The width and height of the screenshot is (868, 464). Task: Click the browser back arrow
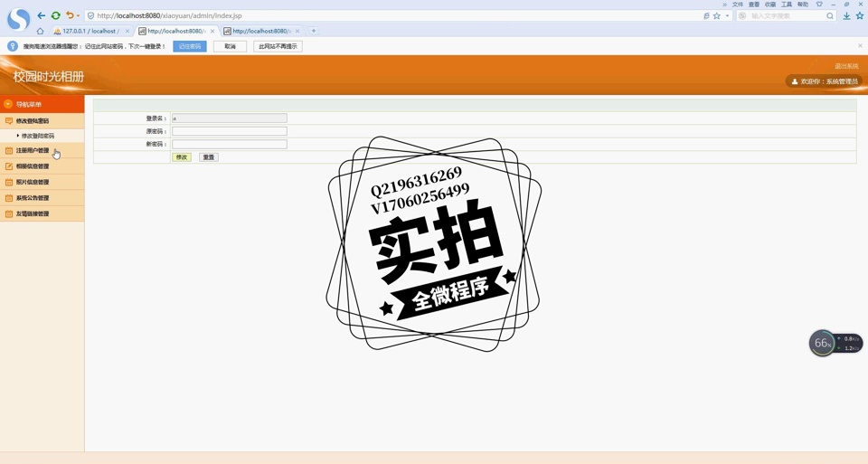click(41, 15)
